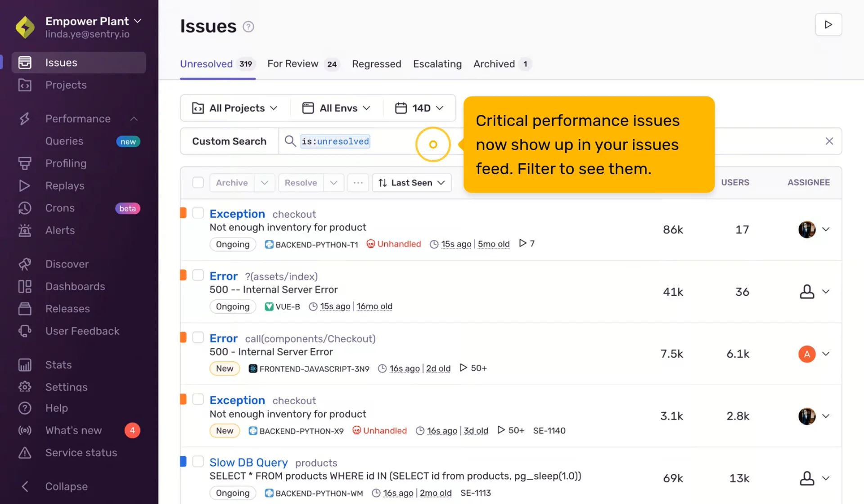864x504 pixels.
Task: Open the All Projects filter dropdown
Action: 235,108
